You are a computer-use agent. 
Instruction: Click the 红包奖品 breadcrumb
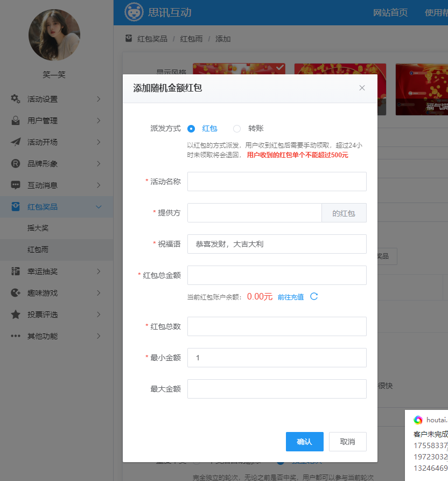[x=152, y=39]
